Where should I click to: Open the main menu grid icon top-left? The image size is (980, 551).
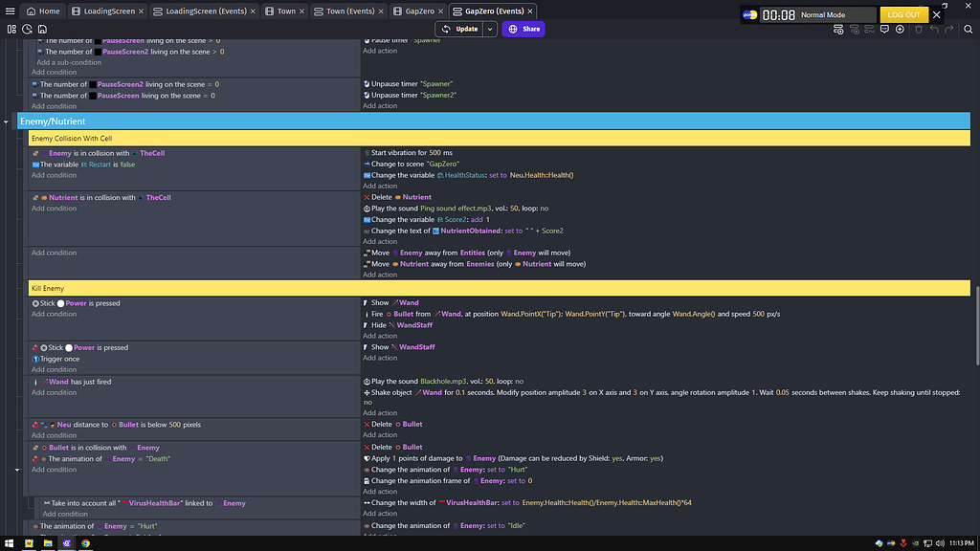click(x=12, y=30)
